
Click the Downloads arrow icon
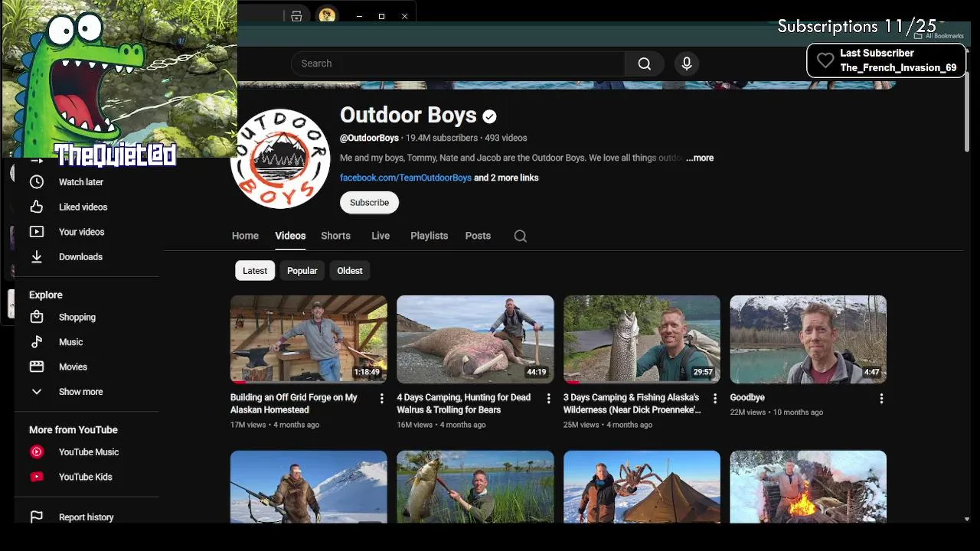pyautogui.click(x=37, y=257)
